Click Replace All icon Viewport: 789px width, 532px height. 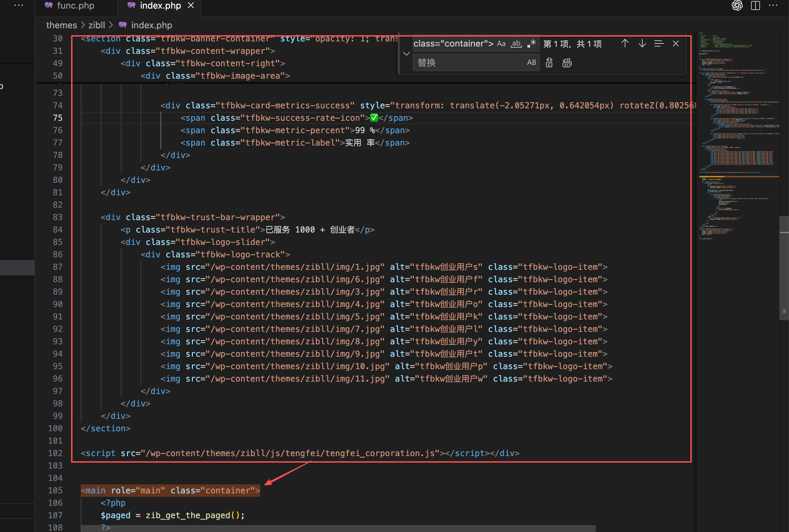point(567,63)
